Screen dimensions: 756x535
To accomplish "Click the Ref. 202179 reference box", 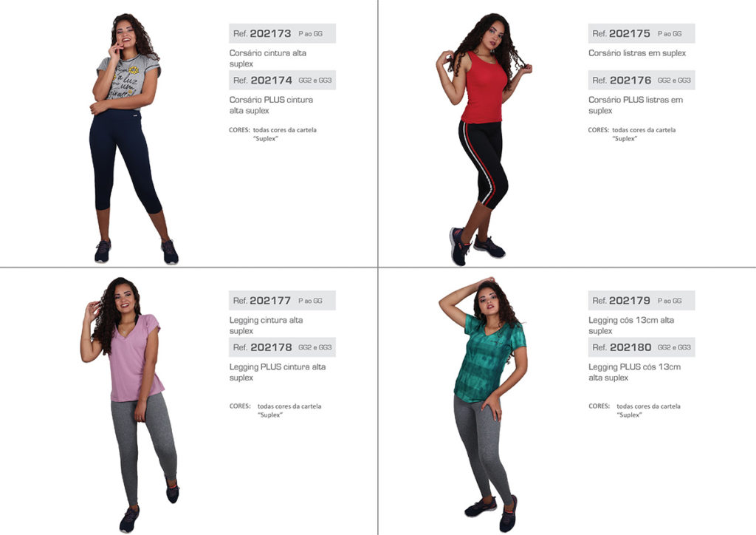I will click(x=642, y=301).
